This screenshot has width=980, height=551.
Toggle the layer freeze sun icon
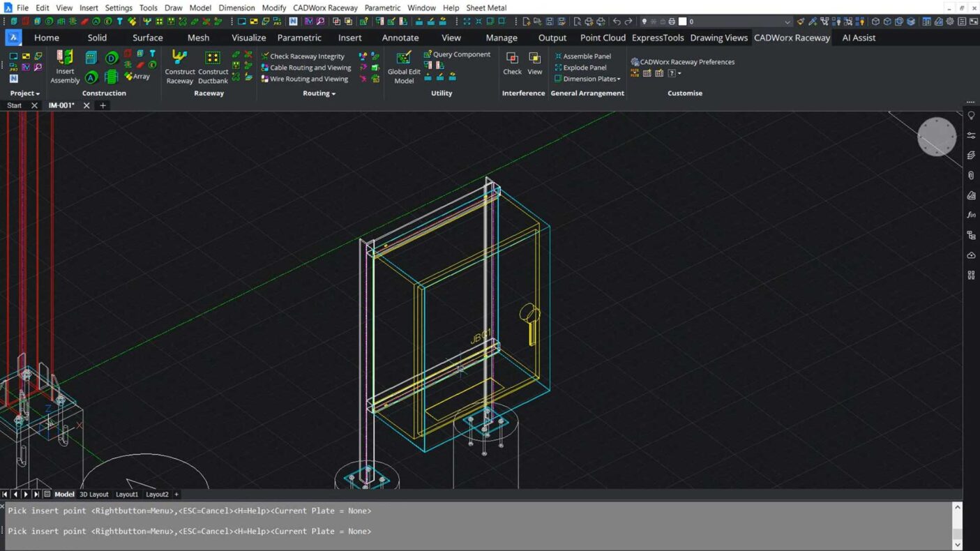point(653,22)
